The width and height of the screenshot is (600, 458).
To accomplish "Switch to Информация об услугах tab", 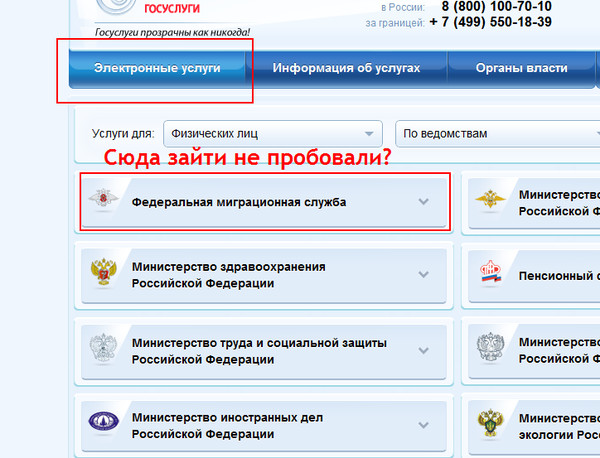I will 346,68.
